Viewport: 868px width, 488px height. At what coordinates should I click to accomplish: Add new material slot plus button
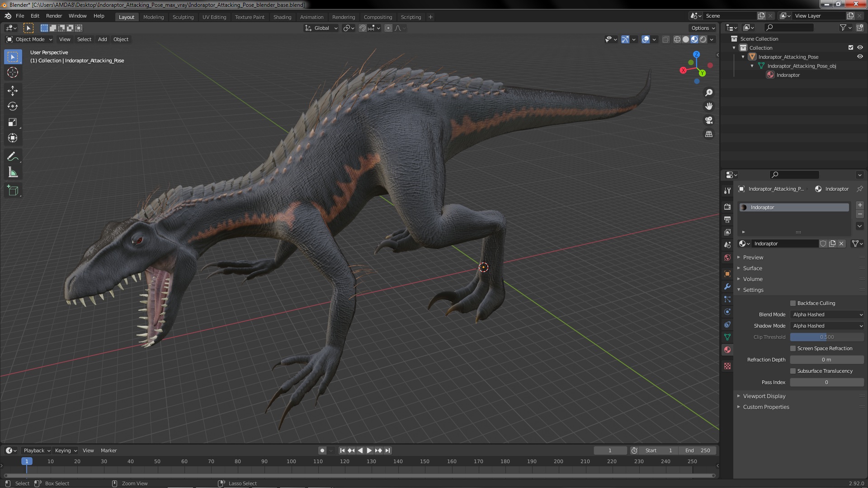860,205
